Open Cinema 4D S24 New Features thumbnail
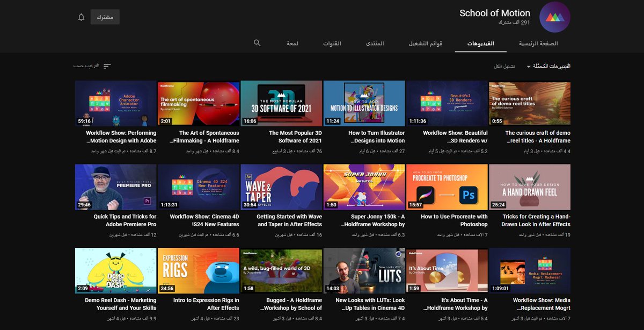The height and width of the screenshot is (330, 644). click(199, 187)
